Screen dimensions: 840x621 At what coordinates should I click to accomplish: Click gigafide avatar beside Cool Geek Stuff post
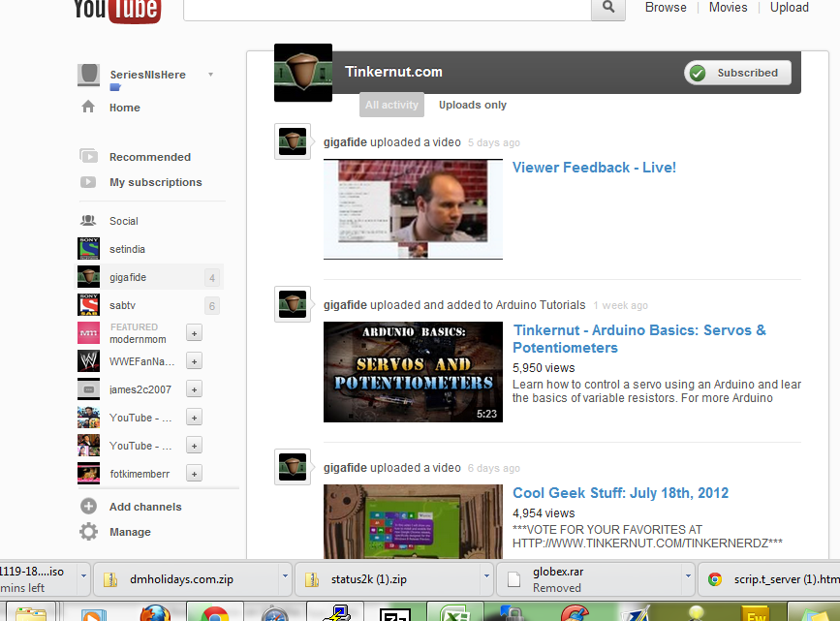coord(293,467)
